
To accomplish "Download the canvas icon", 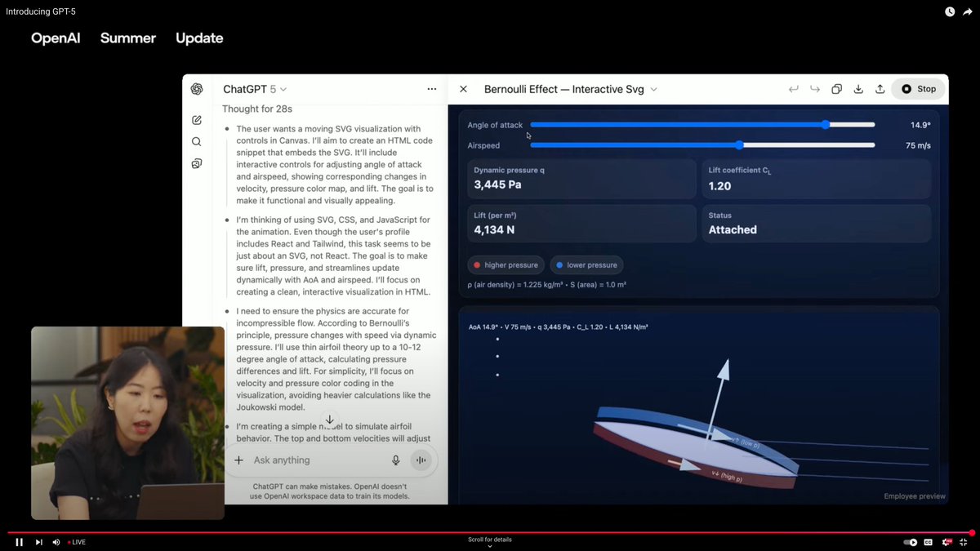I will [x=858, y=89].
